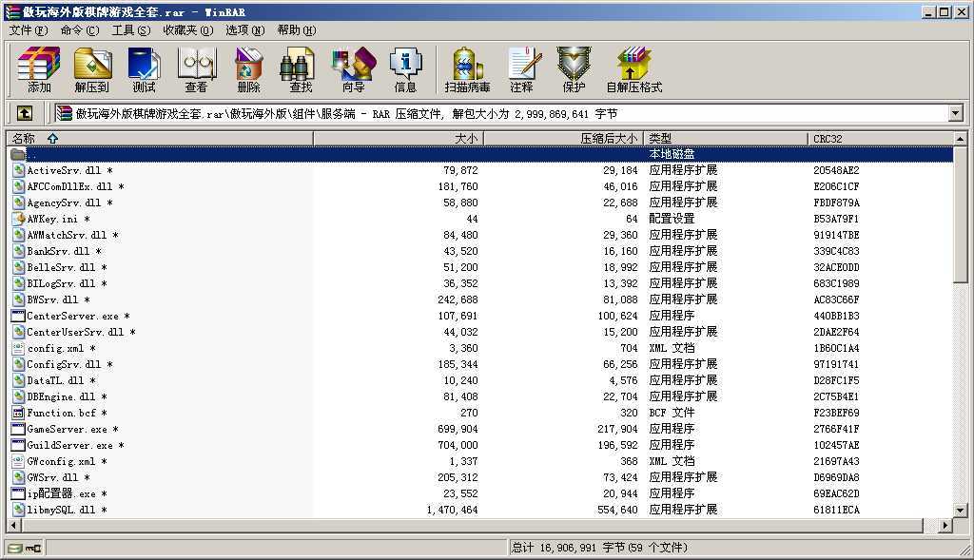Click the file icon of GuildServer.exe
Screen dimensions: 974x560
(18, 445)
